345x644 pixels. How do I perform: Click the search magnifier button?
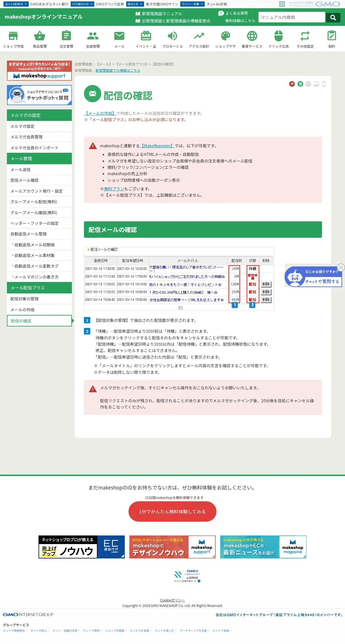click(333, 18)
